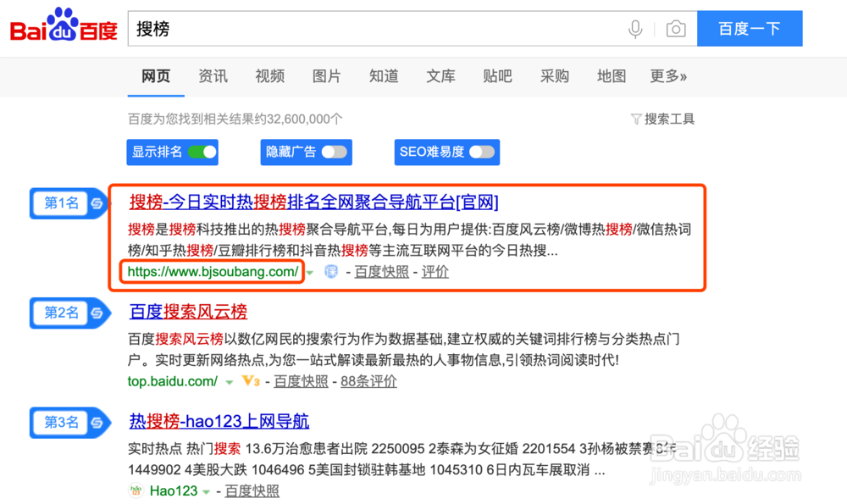Switch to the 视频 tab
The image size is (847, 504).
pyautogui.click(x=269, y=76)
